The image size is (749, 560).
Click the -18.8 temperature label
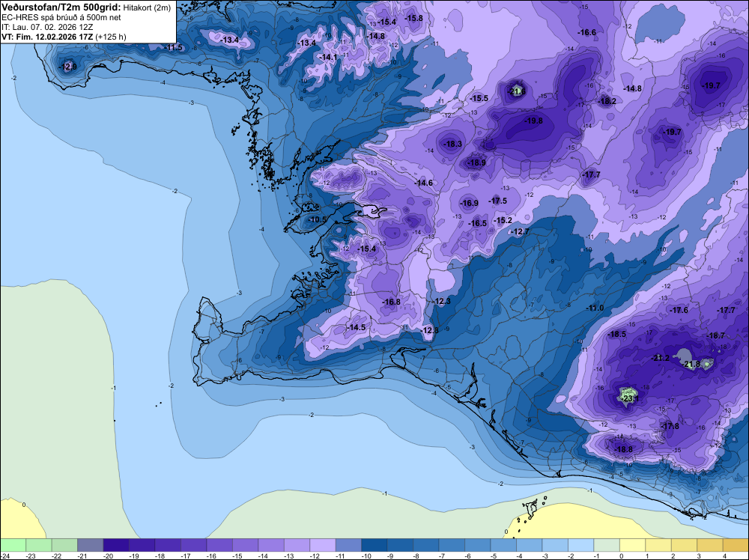[x=624, y=449]
